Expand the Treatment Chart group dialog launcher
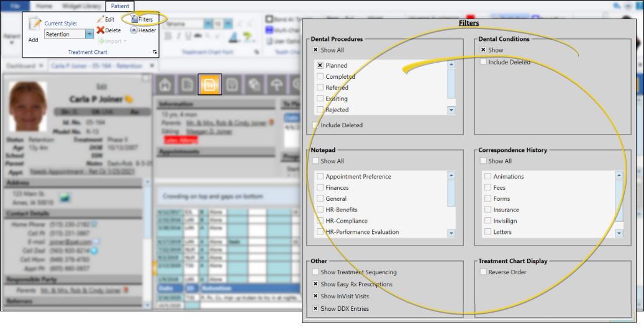The width and height of the screenshot is (644, 330). [155, 53]
